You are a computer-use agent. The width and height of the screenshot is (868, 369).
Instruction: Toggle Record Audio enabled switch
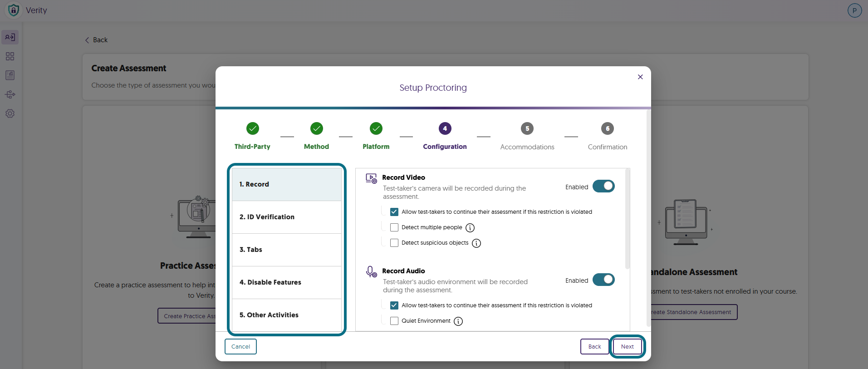(x=603, y=280)
